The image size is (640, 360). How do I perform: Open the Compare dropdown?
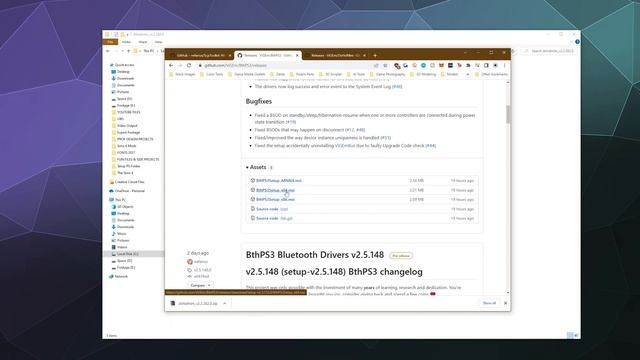pyautogui.click(x=200, y=285)
